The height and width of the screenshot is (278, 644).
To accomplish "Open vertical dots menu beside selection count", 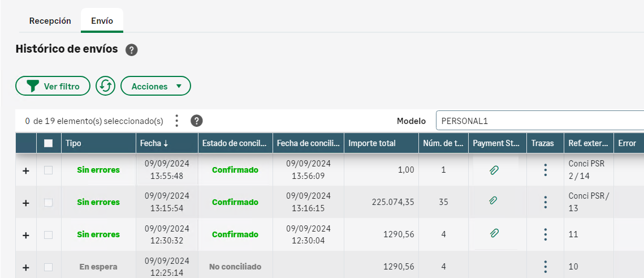I will [x=177, y=121].
